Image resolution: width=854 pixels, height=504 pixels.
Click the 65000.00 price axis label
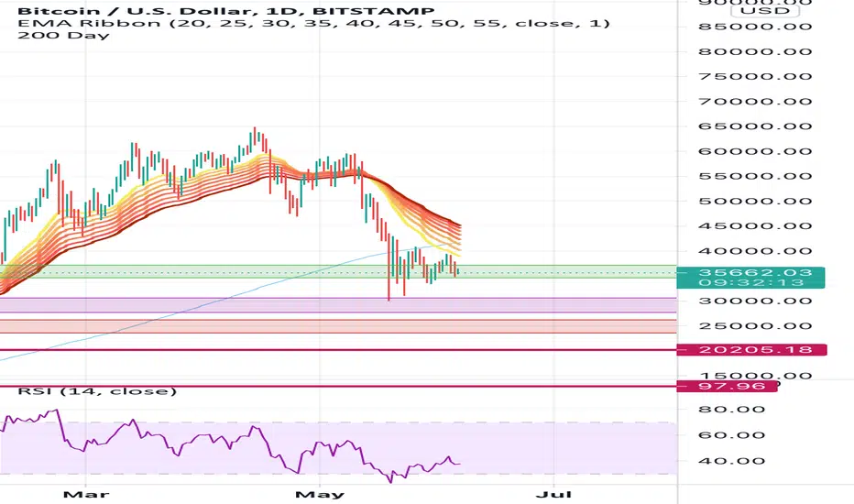point(755,126)
